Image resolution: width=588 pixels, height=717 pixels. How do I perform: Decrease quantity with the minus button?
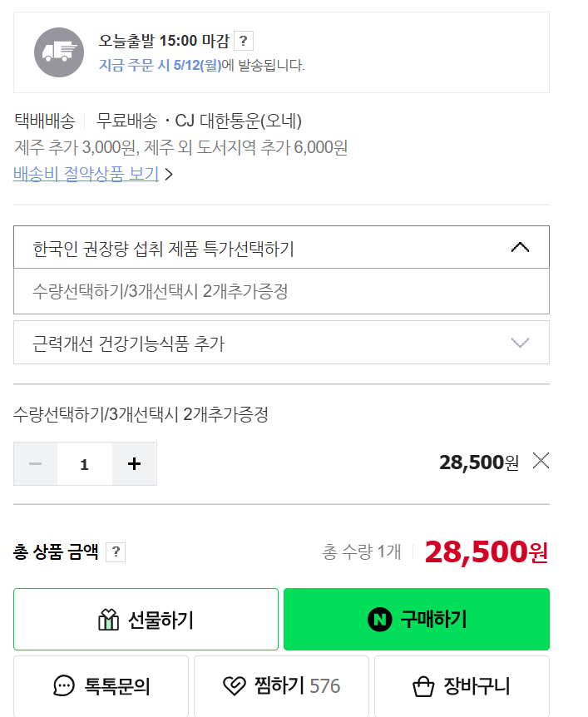coord(35,463)
